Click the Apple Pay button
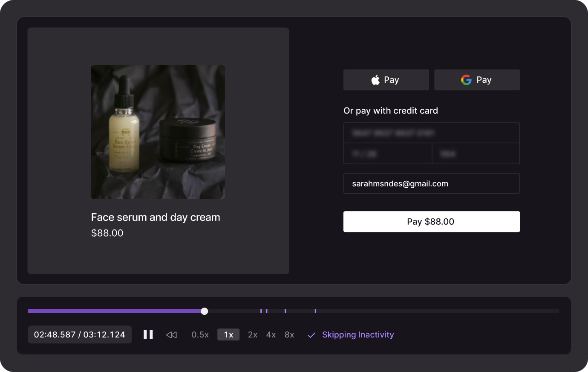The image size is (588, 372). pos(386,80)
